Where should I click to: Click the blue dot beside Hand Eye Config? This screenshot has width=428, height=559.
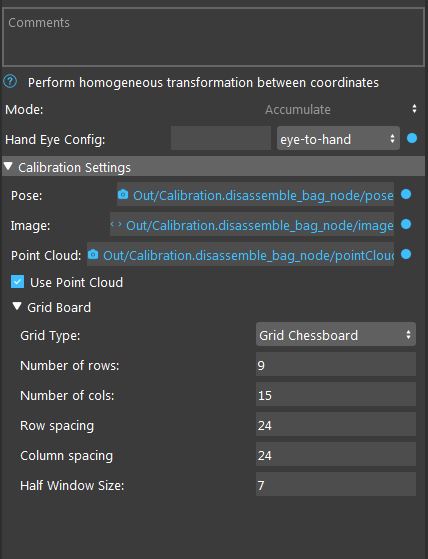coord(412,138)
